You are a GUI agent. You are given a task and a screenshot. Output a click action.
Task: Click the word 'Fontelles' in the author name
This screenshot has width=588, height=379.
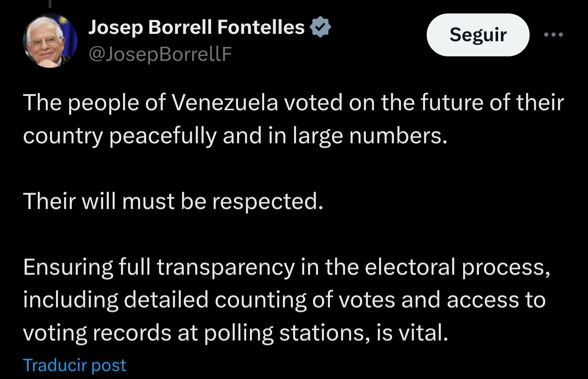(x=261, y=27)
